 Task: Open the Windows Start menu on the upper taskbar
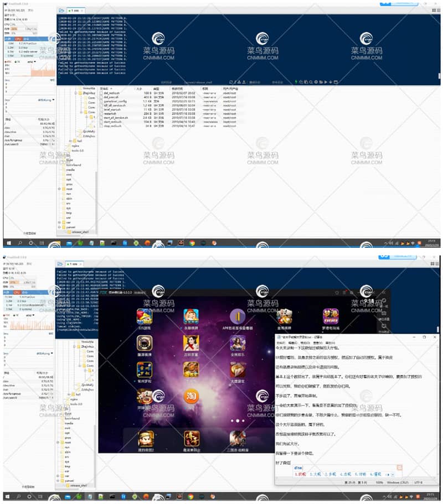(x=9, y=243)
